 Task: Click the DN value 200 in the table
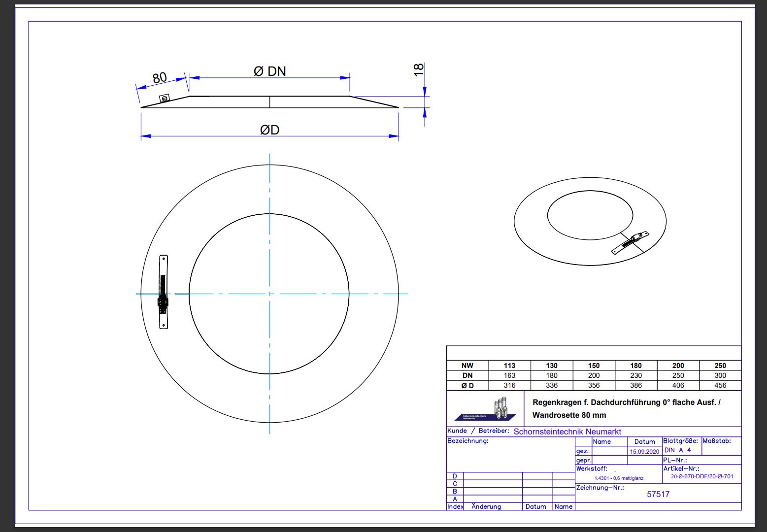tap(594, 375)
